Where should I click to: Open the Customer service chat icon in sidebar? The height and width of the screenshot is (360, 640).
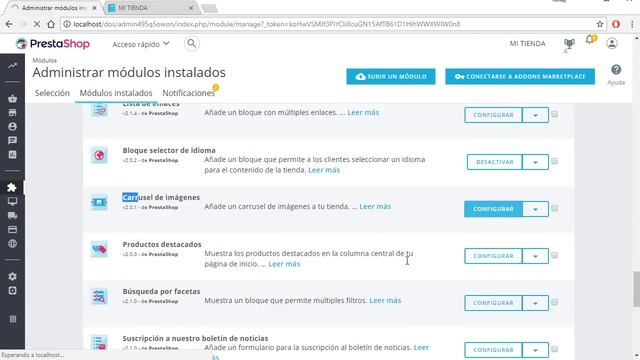[13, 140]
